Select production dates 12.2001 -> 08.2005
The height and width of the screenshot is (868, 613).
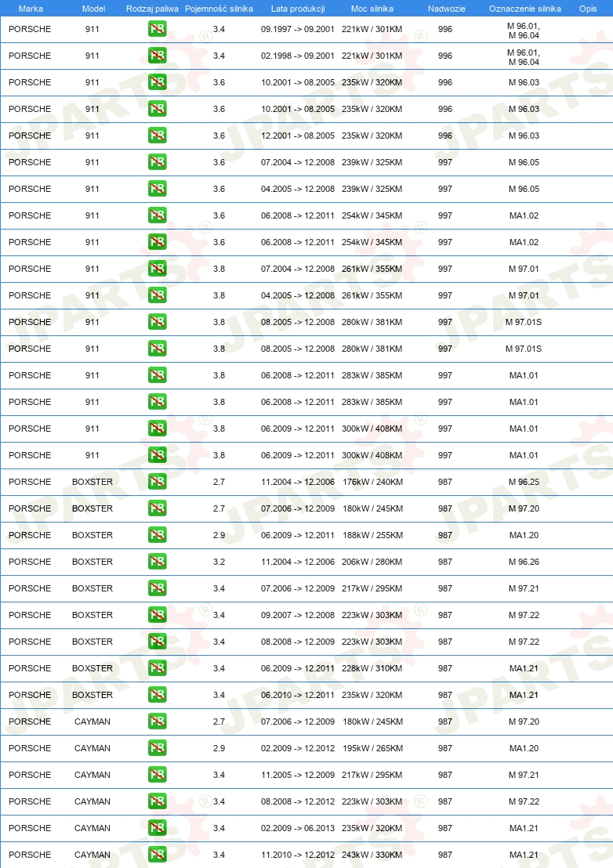point(298,135)
